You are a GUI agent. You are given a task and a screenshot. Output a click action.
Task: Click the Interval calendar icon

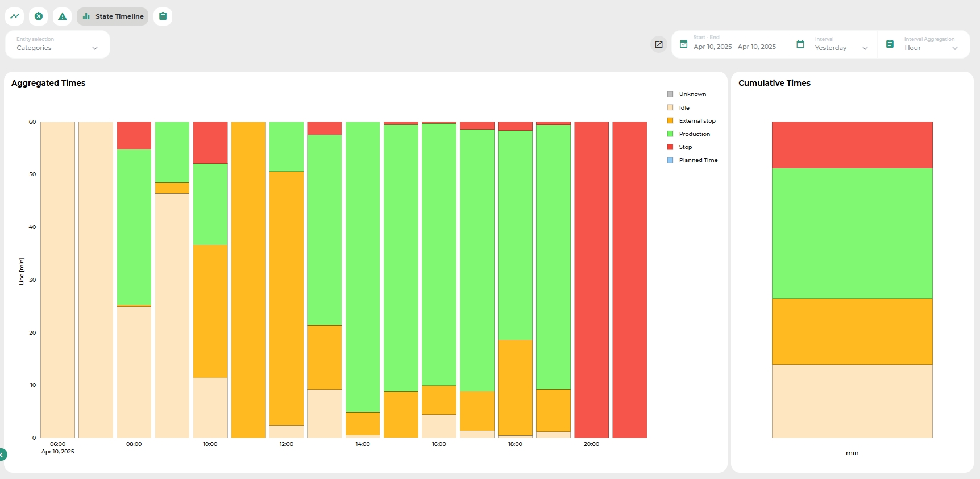(x=800, y=44)
